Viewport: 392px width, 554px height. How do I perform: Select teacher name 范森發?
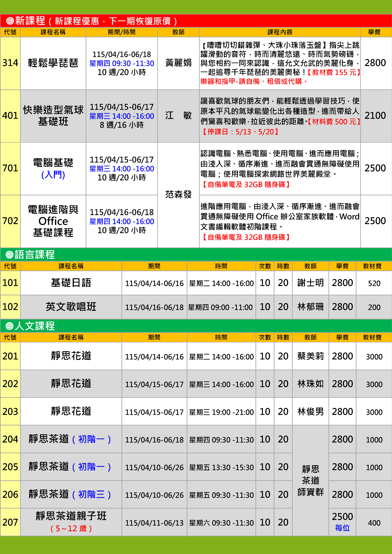point(178,194)
